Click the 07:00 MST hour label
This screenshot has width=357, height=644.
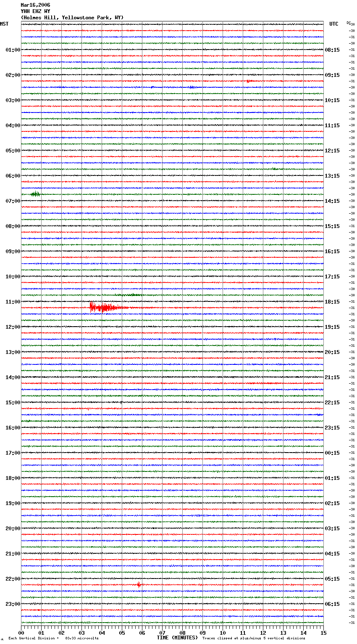[13, 201]
